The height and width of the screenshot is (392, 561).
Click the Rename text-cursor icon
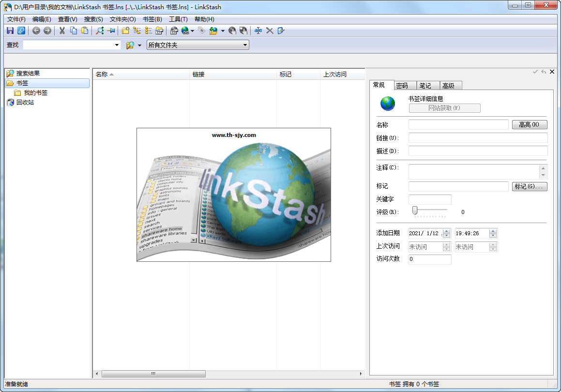258,31
